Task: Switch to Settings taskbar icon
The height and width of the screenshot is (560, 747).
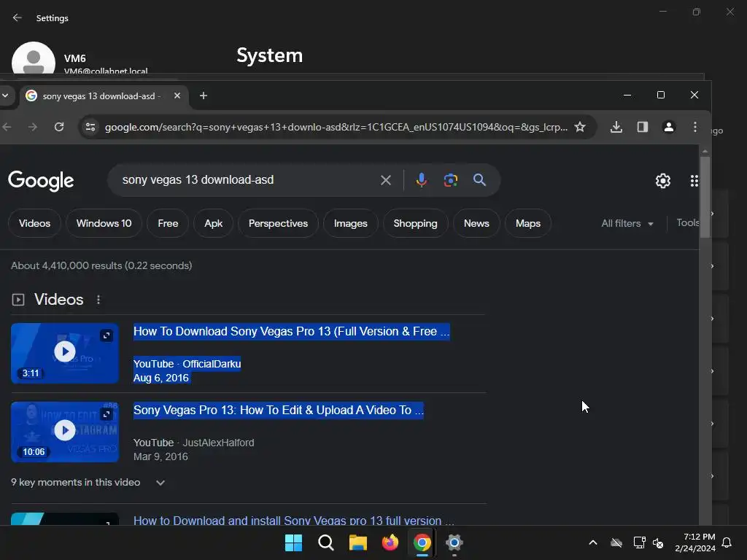Action: point(454,542)
